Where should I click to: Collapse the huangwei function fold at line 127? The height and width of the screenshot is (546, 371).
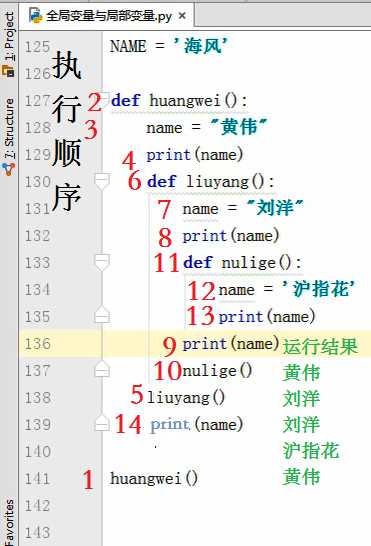105,99
